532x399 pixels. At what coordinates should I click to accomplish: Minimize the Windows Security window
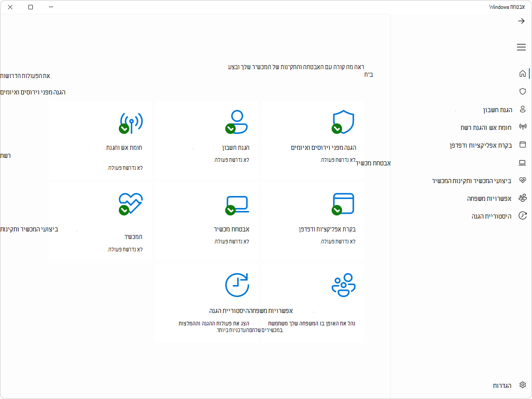[x=51, y=7]
